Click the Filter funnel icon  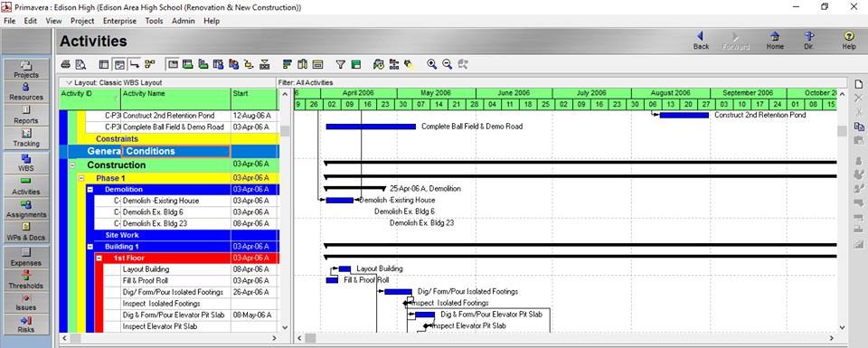pos(341,64)
